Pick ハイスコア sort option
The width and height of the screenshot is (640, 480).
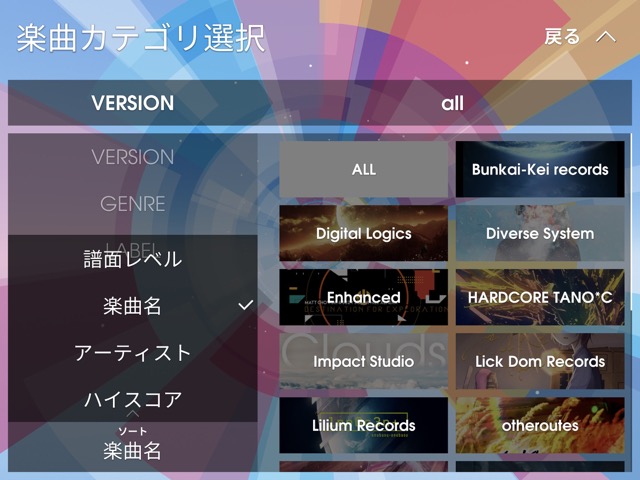click(x=133, y=399)
